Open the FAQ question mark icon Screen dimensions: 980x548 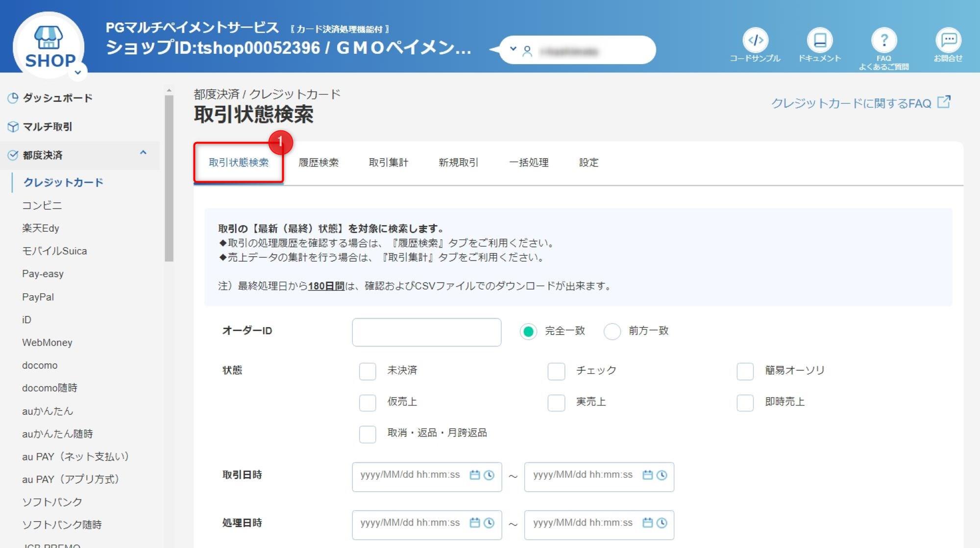point(884,40)
